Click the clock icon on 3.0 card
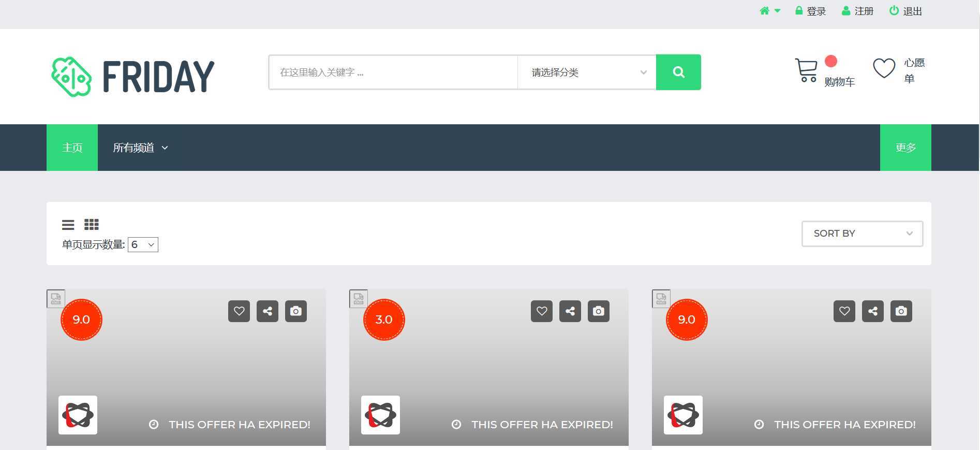The width and height of the screenshot is (980, 450). point(456,425)
